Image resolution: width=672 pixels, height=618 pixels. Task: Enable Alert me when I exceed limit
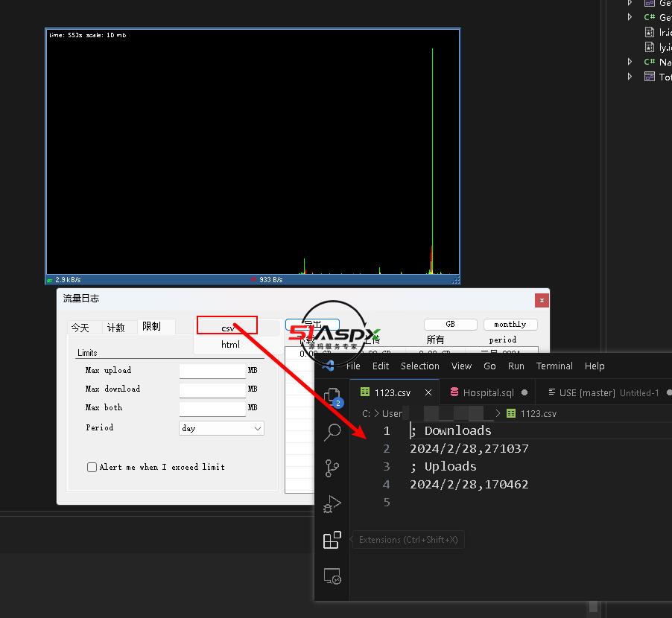92,468
